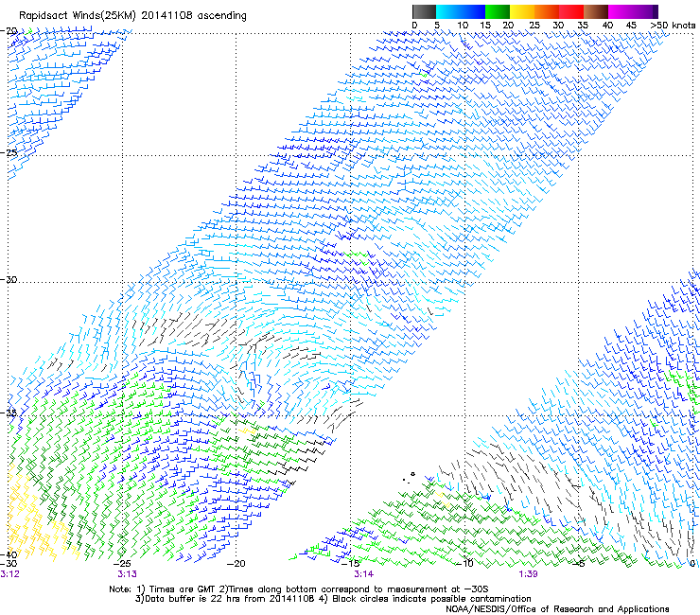Click the red 30-35 knots color swatch
700x615 pixels.
[571, 11]
